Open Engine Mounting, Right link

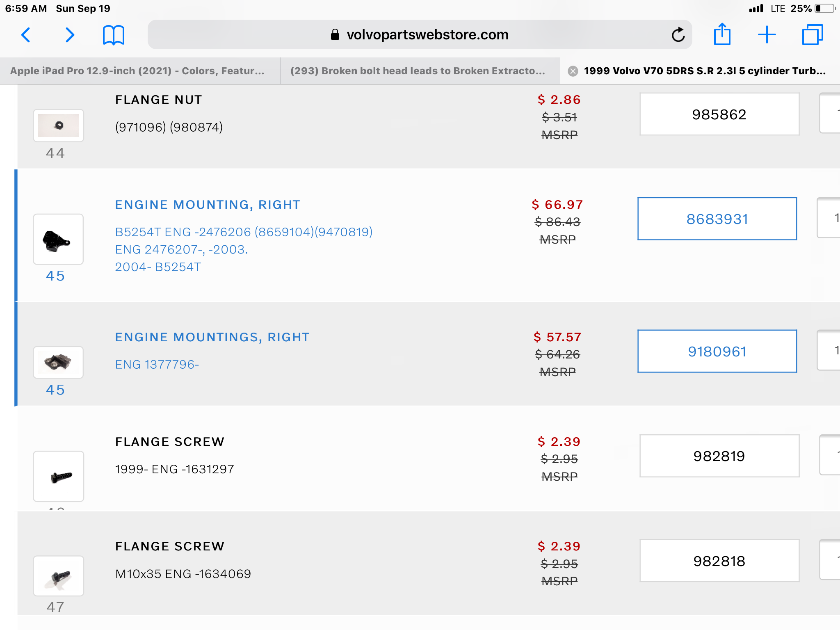click(208, 205)
